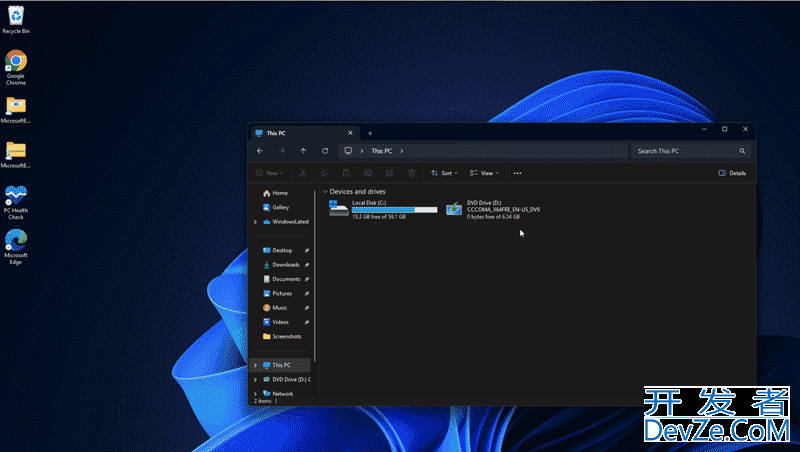Open Home in the navigation pane
This screenshot has width=800, height=452.
click(x=279, y=193)
